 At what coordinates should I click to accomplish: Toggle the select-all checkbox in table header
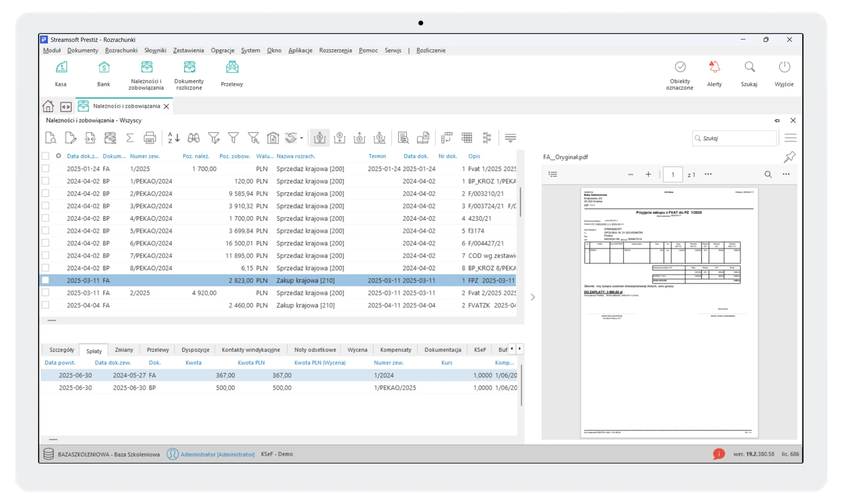coord(46,156)
